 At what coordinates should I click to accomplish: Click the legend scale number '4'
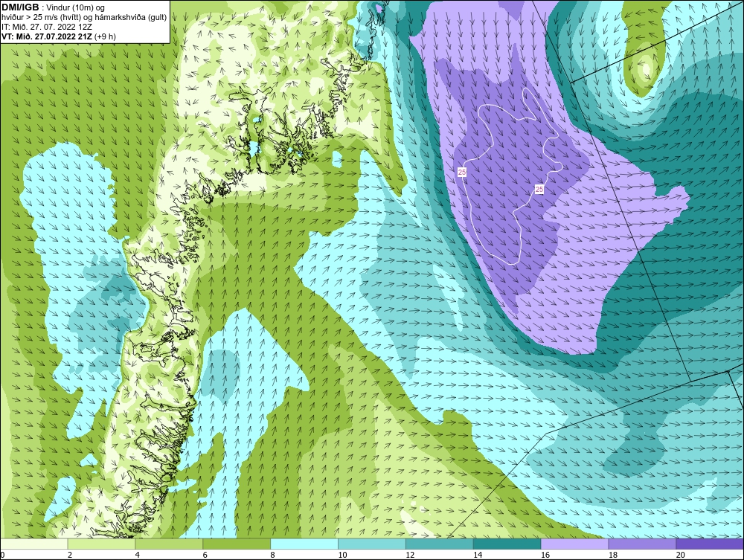pyautogui.click(x=138, y=555)
